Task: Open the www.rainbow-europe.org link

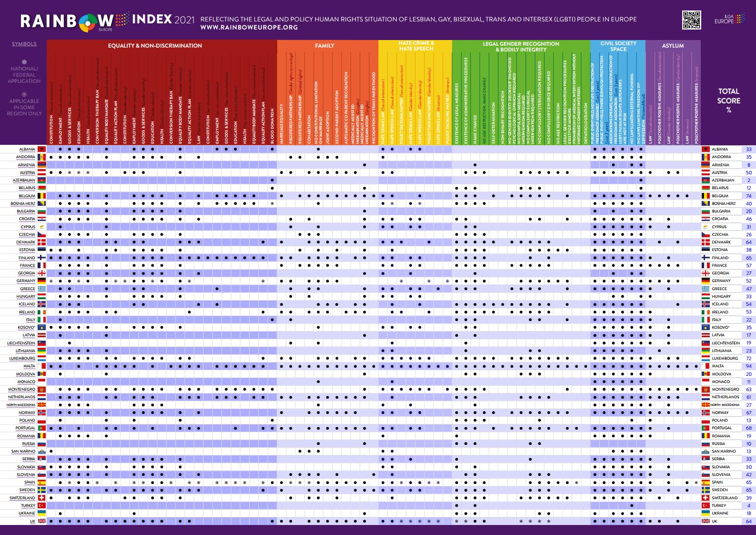Action: click(249, 28)
